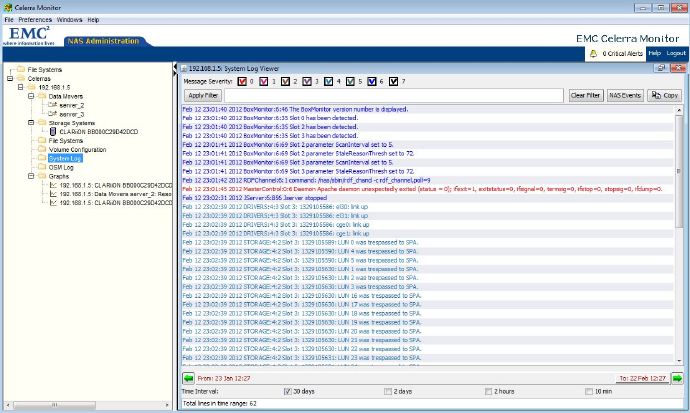Collapse the Storage Systems tree node
The width and height of the screenshot is (690, 413).
point(31,123)
